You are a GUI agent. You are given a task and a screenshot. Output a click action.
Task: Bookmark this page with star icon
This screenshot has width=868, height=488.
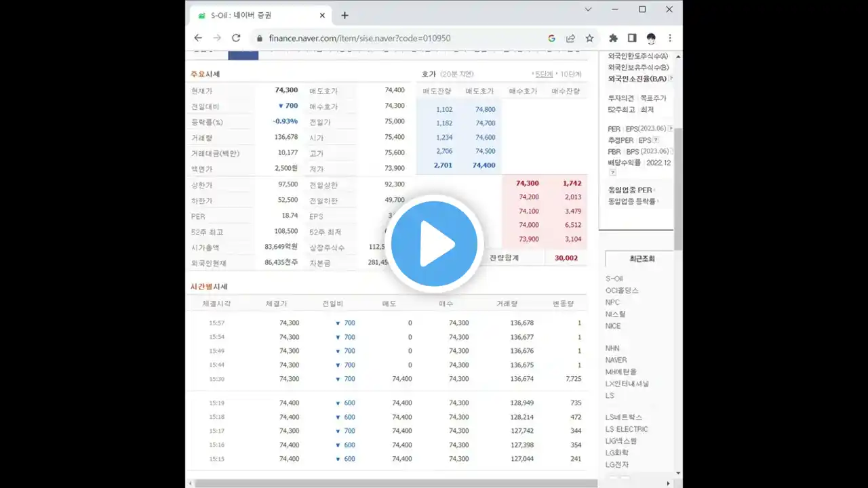590,38
